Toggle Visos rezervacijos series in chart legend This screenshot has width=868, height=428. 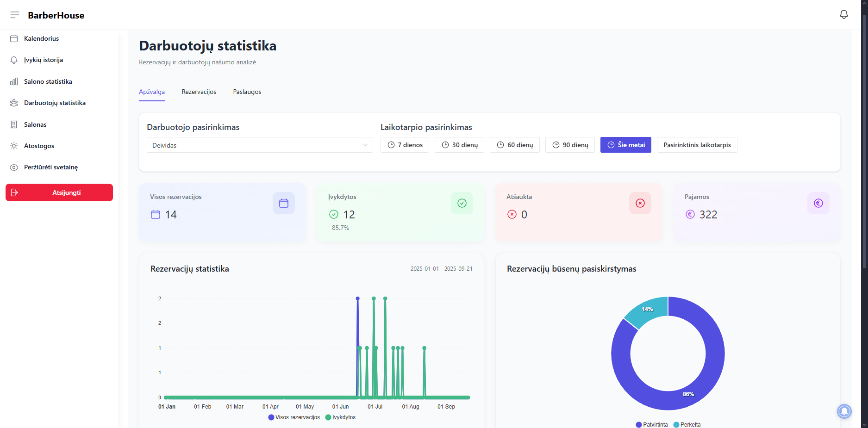point(294,417)
